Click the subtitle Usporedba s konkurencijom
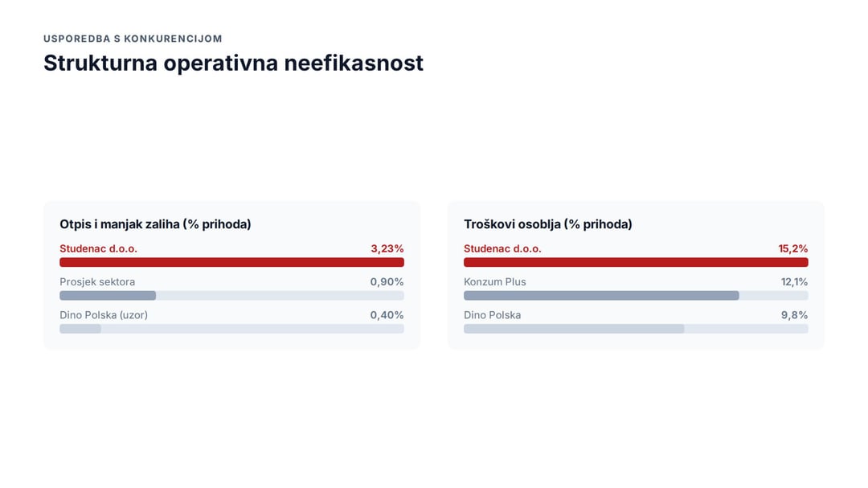 133,39
